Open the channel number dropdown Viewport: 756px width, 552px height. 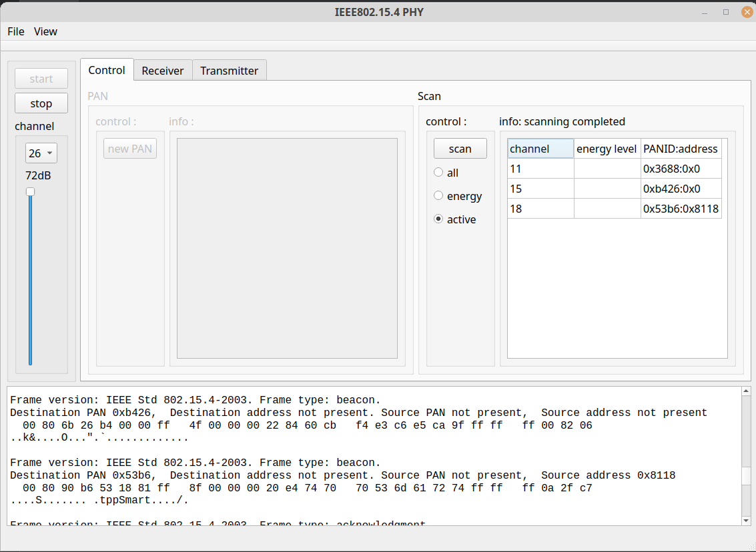41,153
